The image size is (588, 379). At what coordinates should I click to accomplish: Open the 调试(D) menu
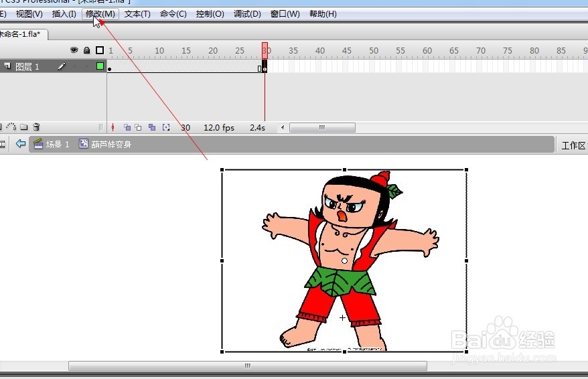247,14
